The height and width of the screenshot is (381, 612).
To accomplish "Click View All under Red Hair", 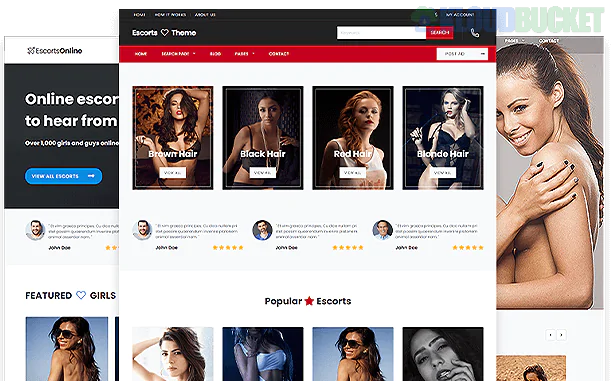I will click(353, 173).
